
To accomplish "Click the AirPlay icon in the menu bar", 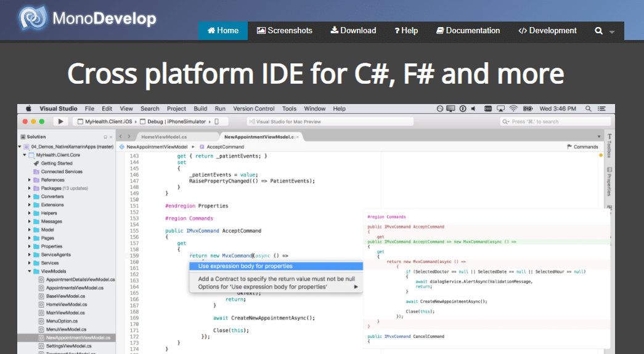I will [x=500, y=109].
